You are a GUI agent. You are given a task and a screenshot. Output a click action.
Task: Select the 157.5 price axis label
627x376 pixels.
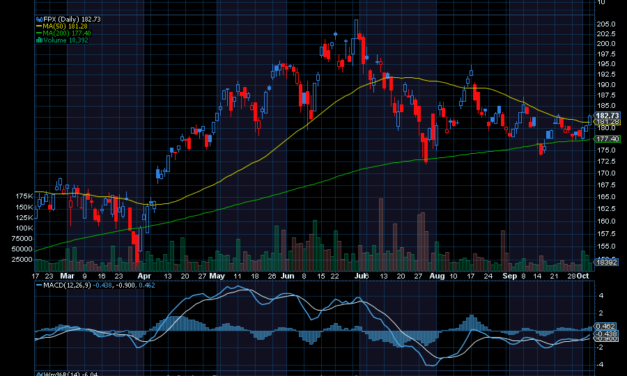[x=606, y=234]
